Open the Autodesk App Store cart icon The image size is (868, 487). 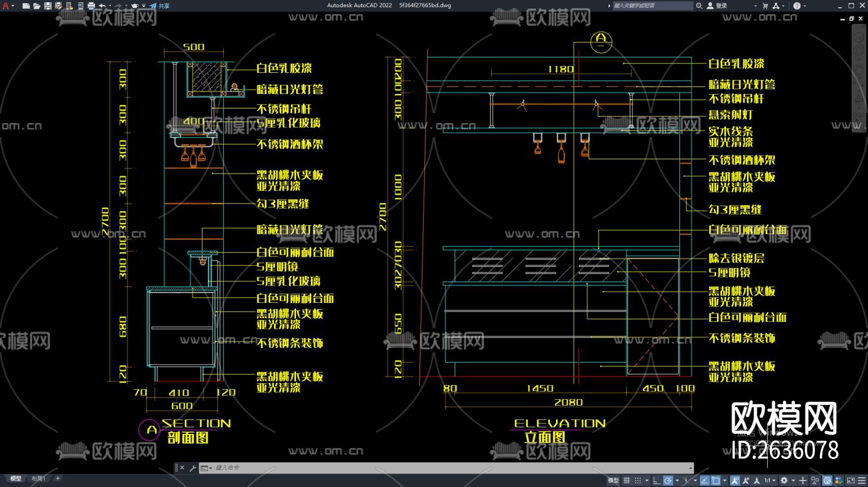point(765,6)
